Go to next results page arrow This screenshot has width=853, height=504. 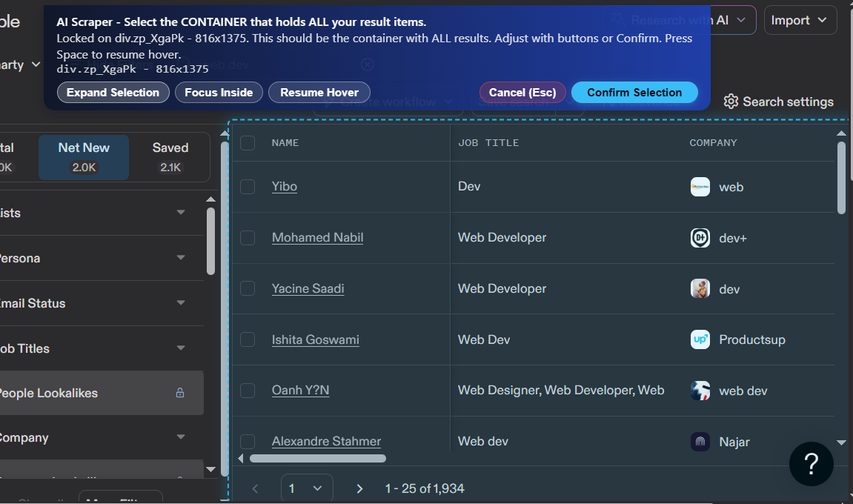click(x=359, y=488)
